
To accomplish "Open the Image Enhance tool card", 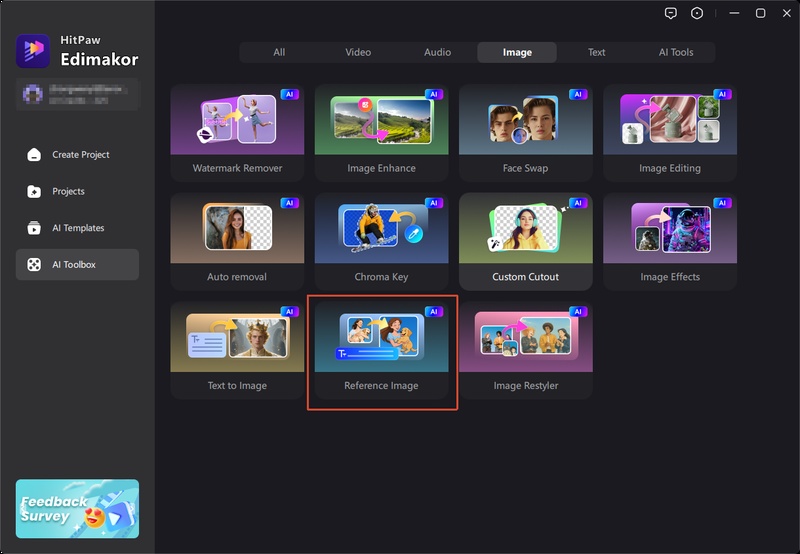I will pos(382,133).
